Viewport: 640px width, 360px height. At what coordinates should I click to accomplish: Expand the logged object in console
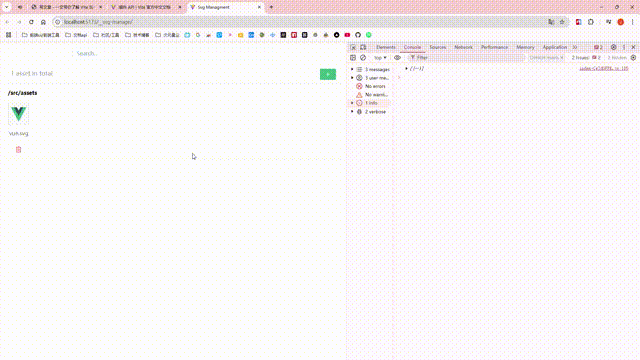407,69
